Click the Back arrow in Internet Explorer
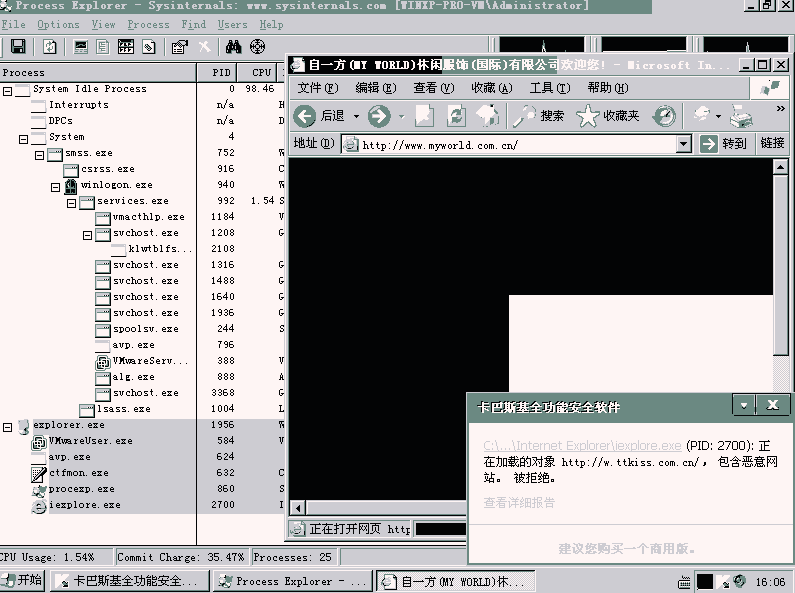Viewport: 795px width, 593px height. pyautogui.click(x=305, y=116)
